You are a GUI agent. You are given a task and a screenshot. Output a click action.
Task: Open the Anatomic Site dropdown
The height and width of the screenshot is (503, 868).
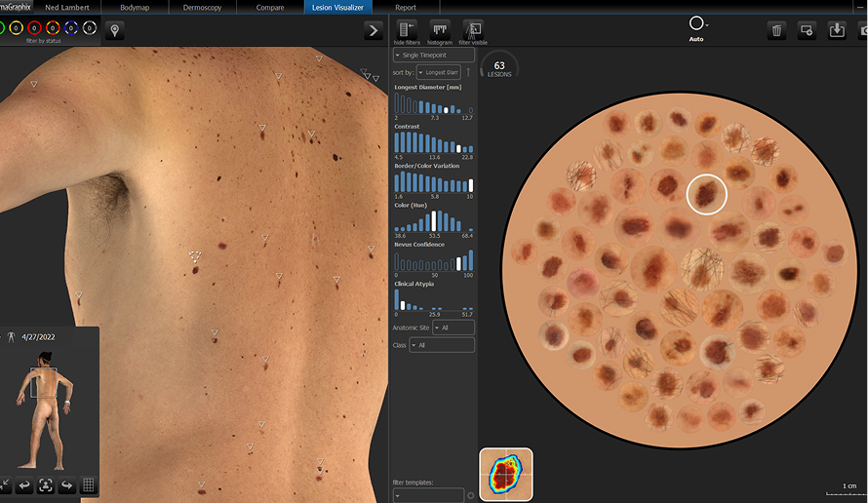coord(454,328)
